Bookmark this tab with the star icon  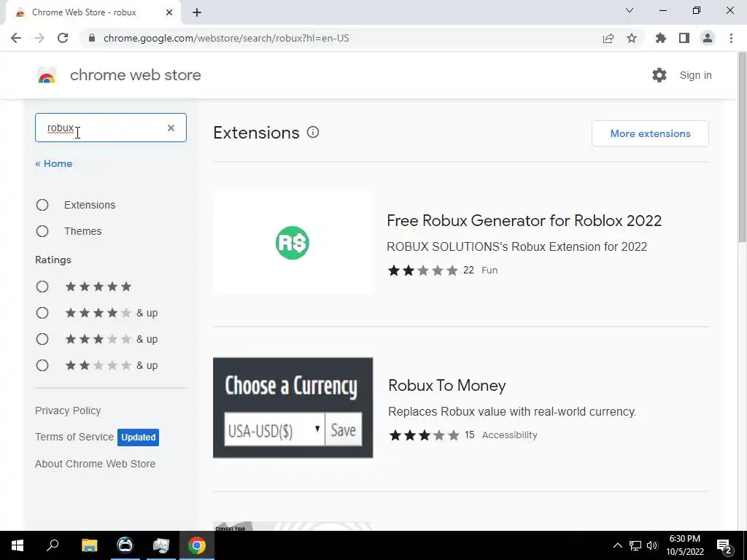632,38
